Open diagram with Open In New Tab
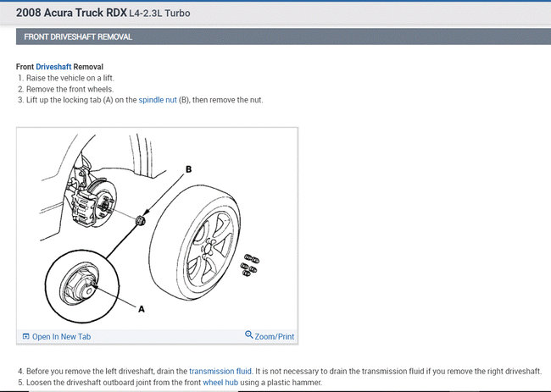551x392 pixels. (x=61, y=337)
